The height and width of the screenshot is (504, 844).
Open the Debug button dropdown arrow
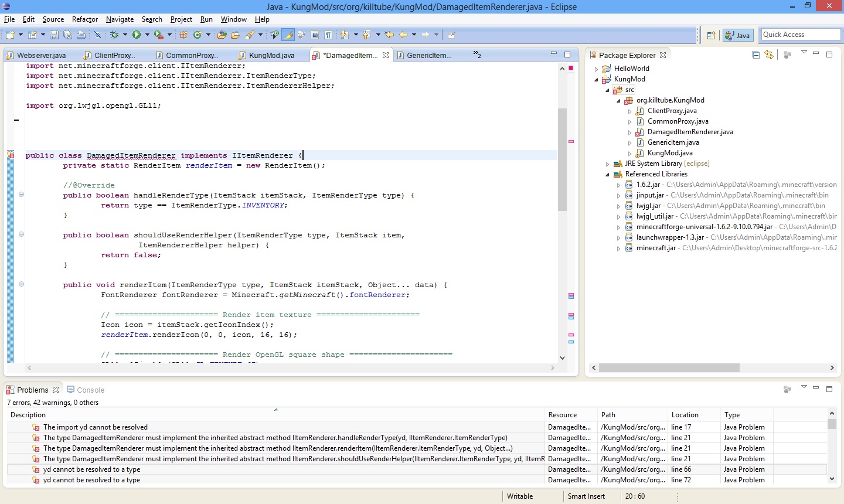[x=125, y=35]
